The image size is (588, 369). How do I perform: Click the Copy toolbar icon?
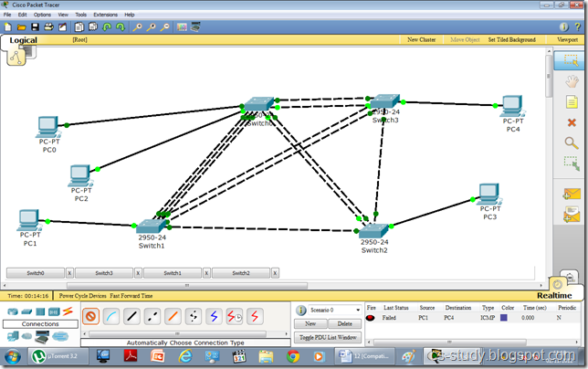coord(79,27)
